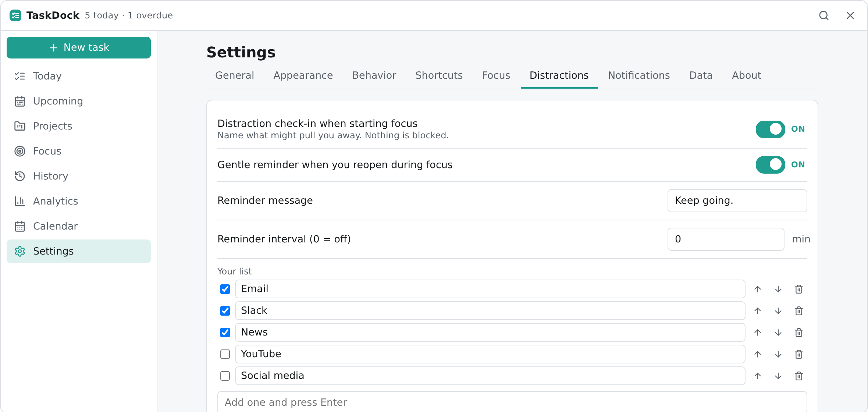Open Calendar in the sidebar

point(79,226)
